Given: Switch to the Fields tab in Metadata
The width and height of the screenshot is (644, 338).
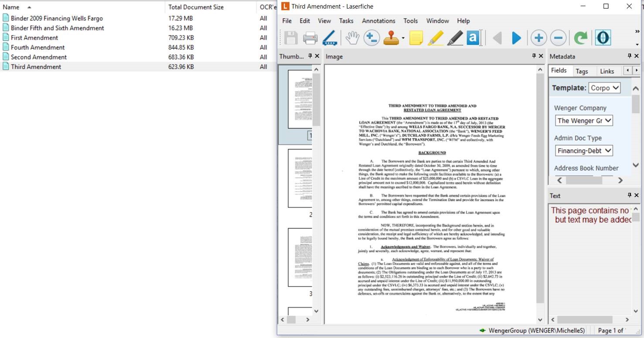Looking at the screenshot, I should pyautogui.click(x=559, y=71).
